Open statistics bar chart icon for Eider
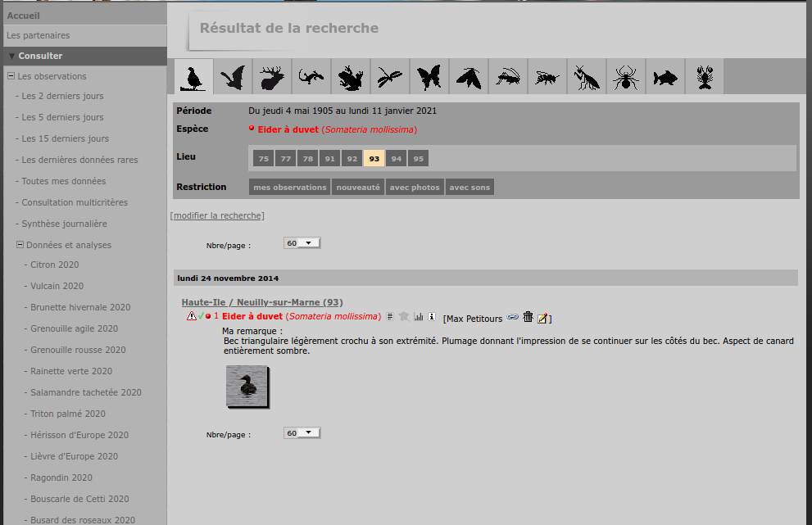The width and height of the screenshot is (812, 525). click(x=419, y=317)
